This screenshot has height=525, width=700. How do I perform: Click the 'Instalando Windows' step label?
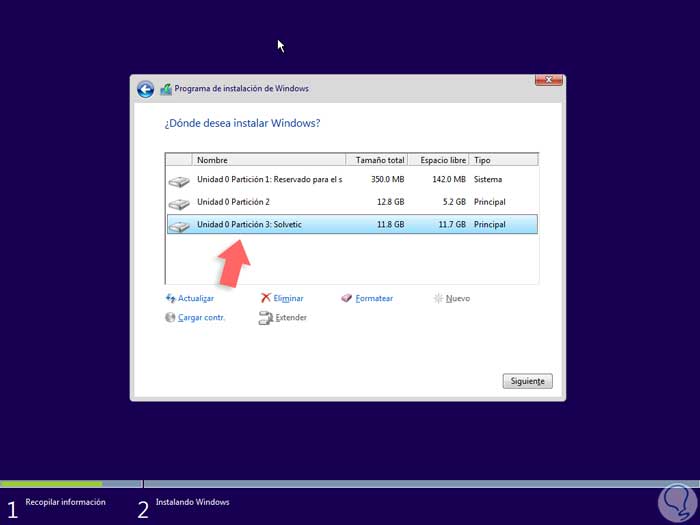(192, 502)
